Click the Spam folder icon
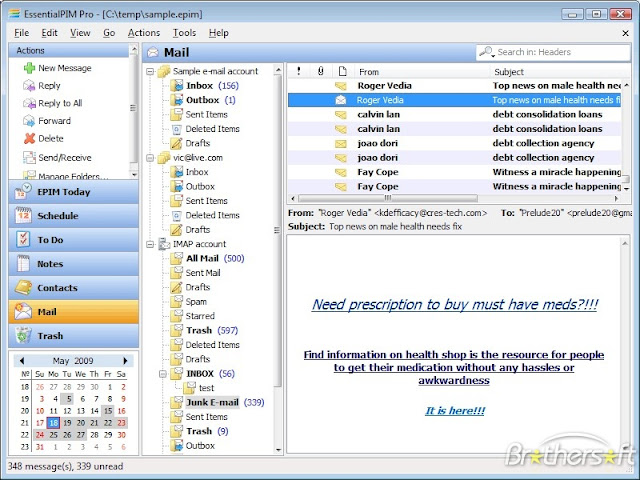Image resolution: width=640 pixels, height=480 pixels. click(177, 302)
